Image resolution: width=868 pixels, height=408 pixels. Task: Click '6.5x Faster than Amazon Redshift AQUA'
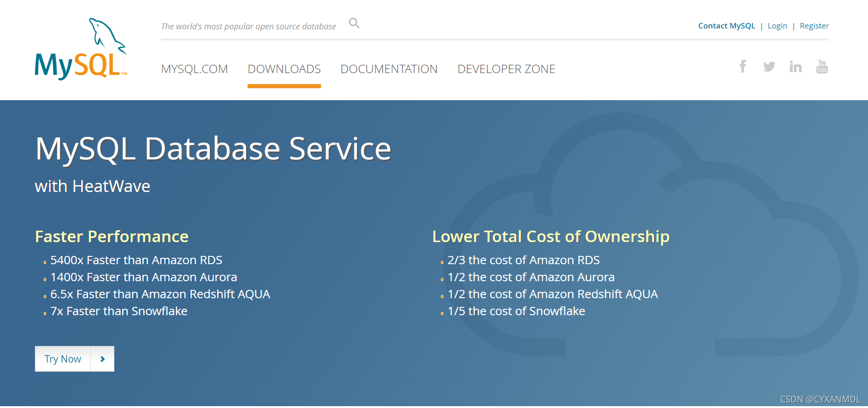(x=160, y=294)
